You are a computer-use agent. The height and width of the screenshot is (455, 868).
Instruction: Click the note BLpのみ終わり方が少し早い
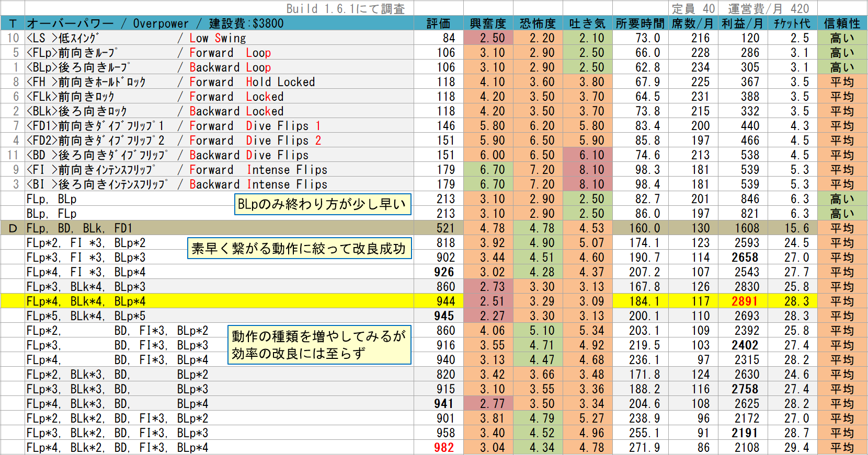click(323, 204)
